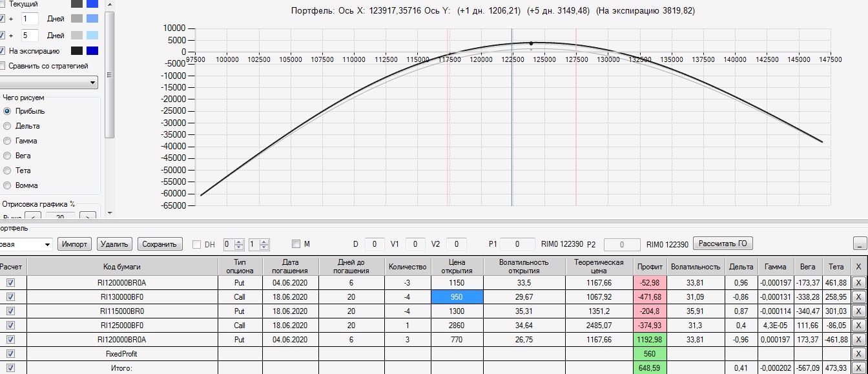868x374 pixels.
Task: Enable Сравнить со стратегией checkbox
Action: point(2,66)
